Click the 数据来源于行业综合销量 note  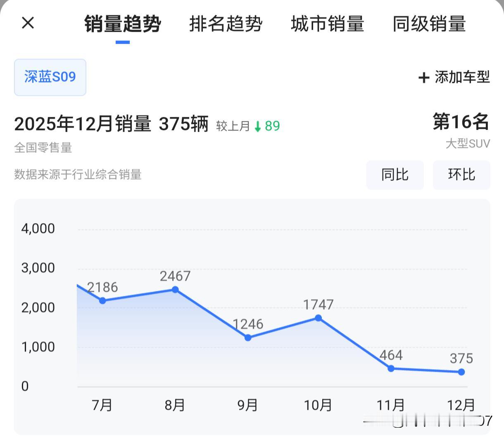click(x=78, y=174)
